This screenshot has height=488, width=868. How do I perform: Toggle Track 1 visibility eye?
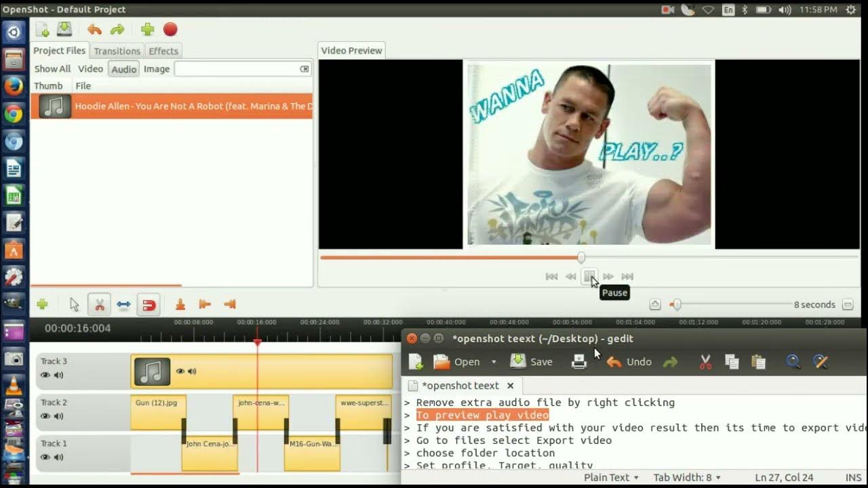45,457
